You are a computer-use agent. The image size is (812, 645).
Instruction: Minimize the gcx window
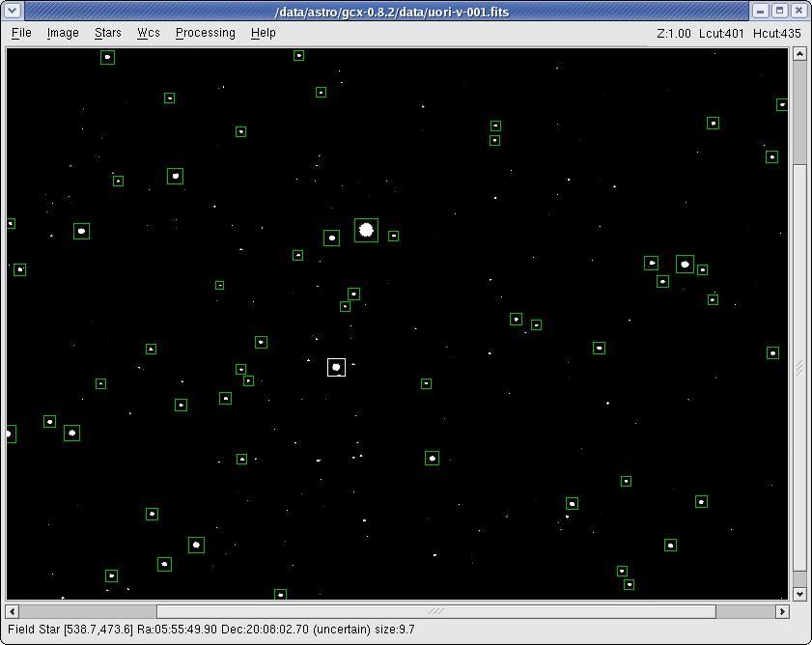coord(761,12)
